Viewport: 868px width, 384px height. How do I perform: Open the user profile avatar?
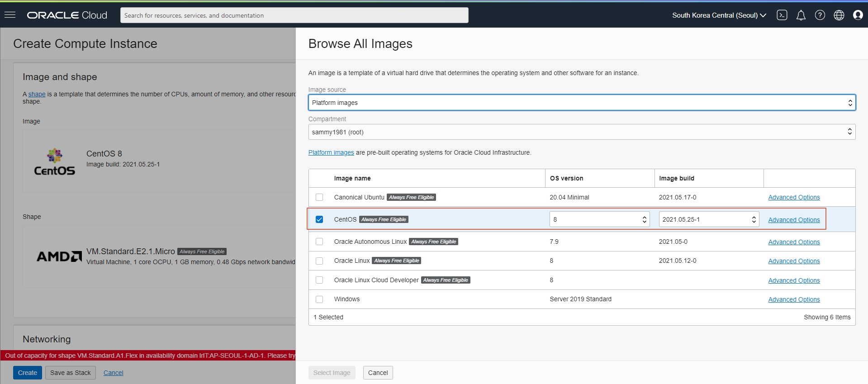click(858, 15)
